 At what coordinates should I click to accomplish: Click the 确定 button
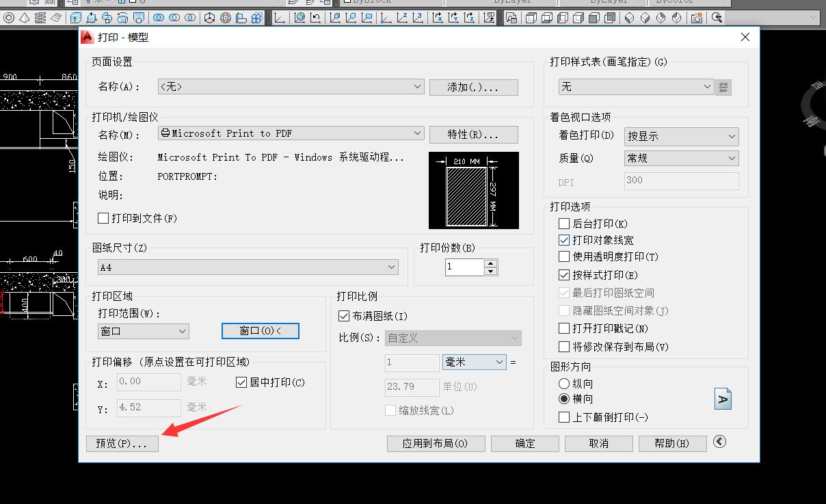tap(525, 444)
